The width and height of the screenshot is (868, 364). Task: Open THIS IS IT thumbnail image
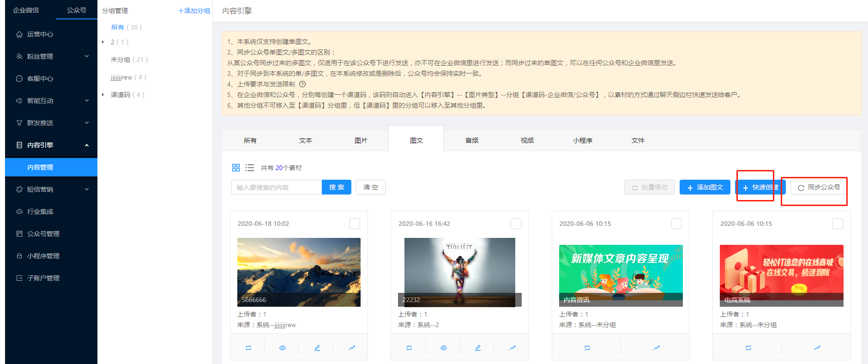[x=460, y=272]
